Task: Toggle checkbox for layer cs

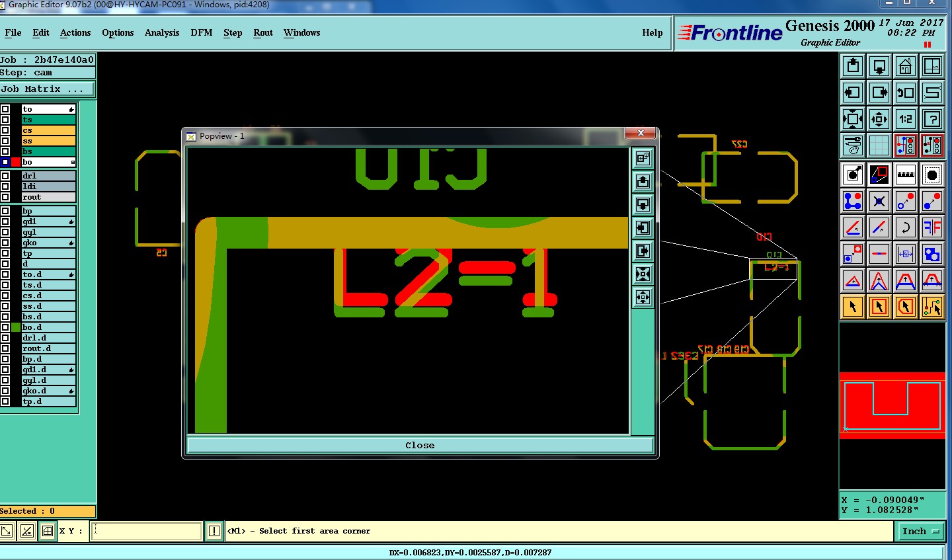Action: 5,130
